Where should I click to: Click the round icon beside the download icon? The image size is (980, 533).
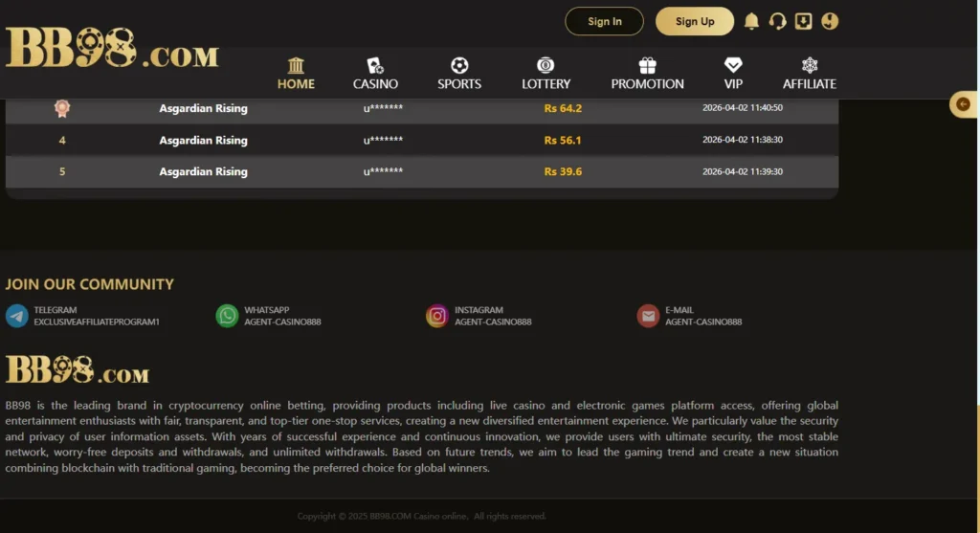point(830,21)
